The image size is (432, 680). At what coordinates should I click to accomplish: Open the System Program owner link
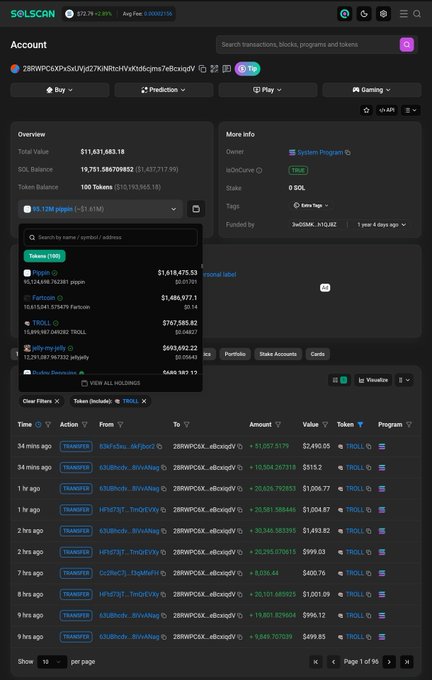pos(320,152)
